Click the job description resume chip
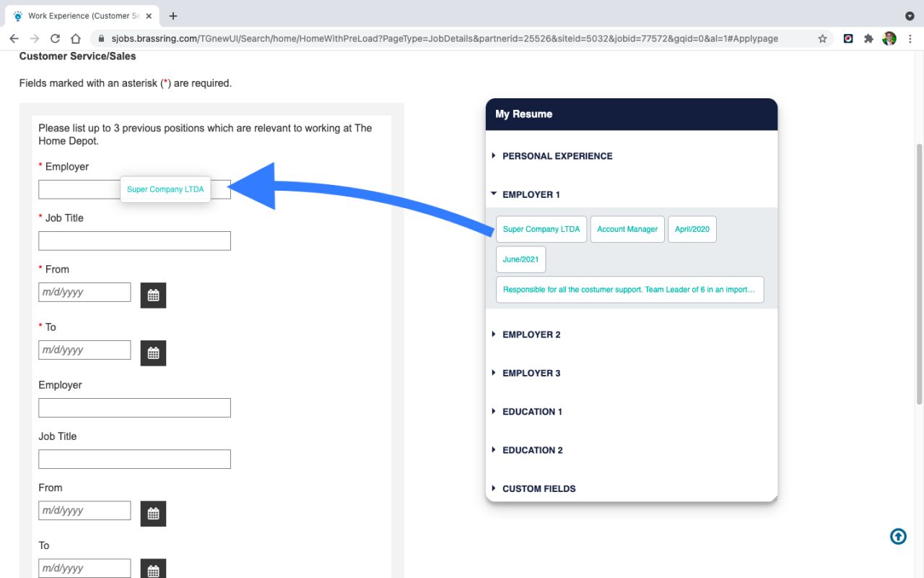 click(629, 290)
